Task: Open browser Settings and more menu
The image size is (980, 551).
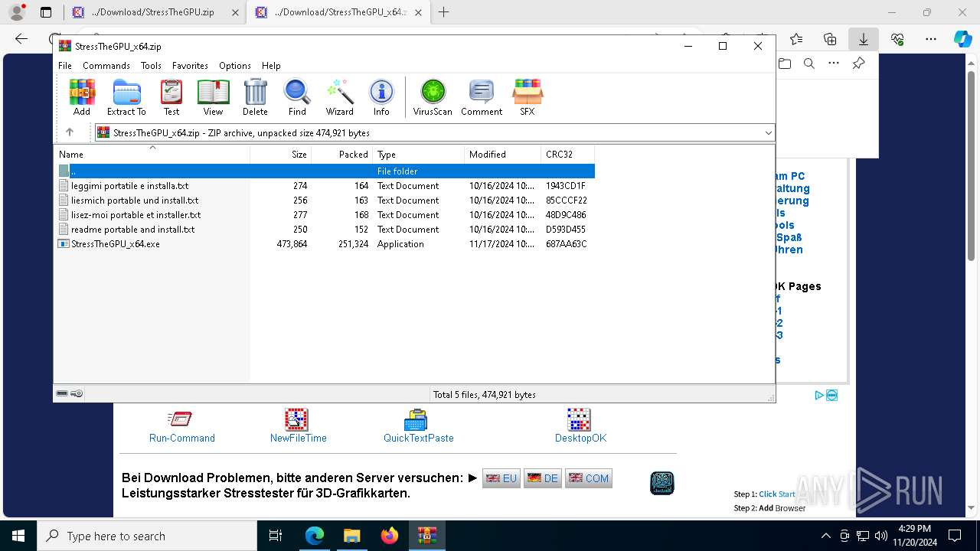Action: coord(931,39)
